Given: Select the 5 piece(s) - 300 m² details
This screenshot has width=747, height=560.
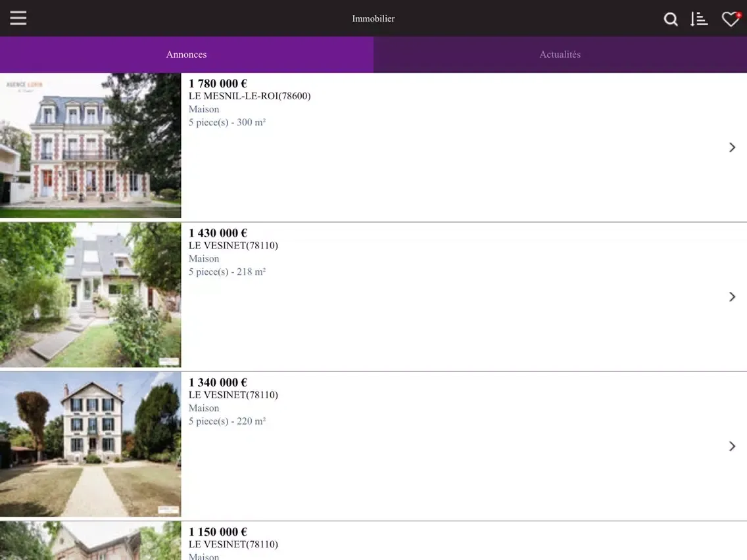Looking at the screenshot, I should [x=227, y=122].
